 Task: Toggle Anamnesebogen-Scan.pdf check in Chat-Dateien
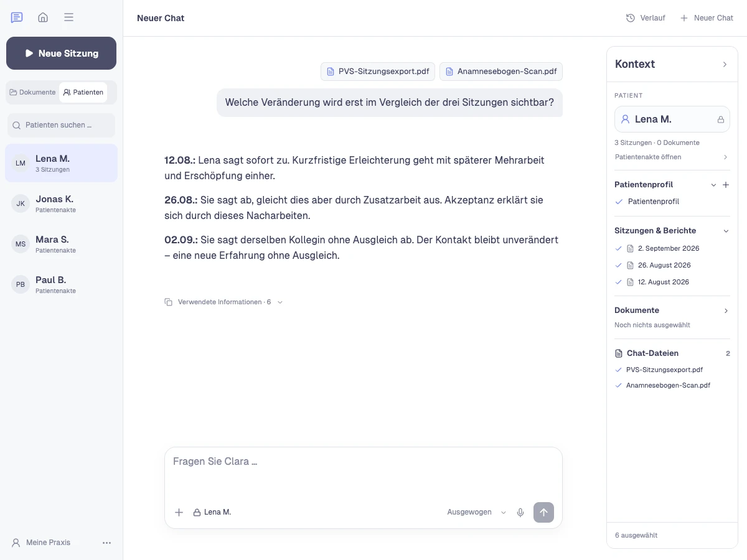pyautogui.click(x=619, y=385)
